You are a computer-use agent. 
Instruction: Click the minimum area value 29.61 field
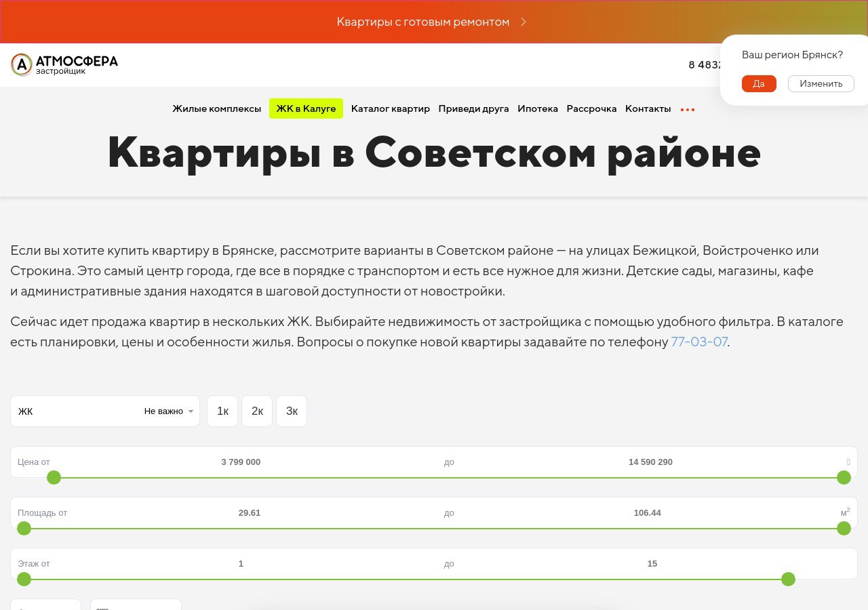click(x=250, y=512)
